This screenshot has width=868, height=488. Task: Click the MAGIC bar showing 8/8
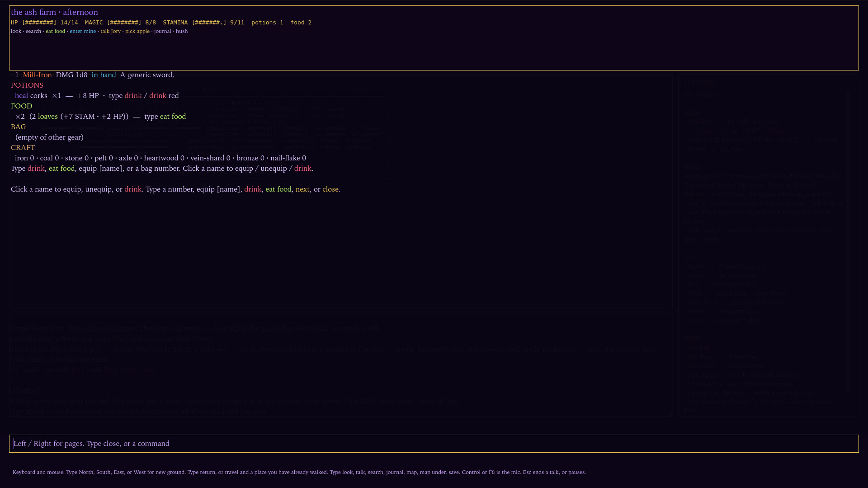click(x=120, y=23)
